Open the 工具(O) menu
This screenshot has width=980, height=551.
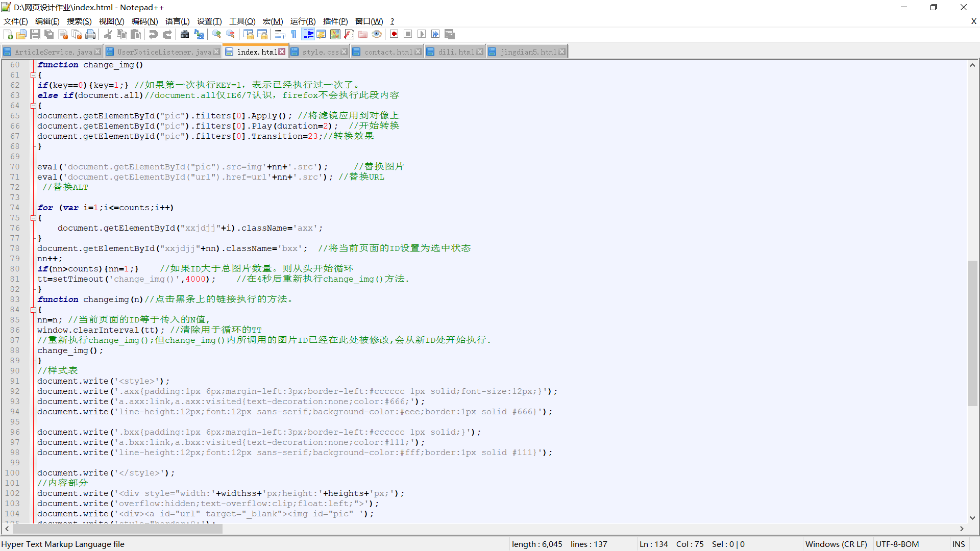(x=242, y=21)
